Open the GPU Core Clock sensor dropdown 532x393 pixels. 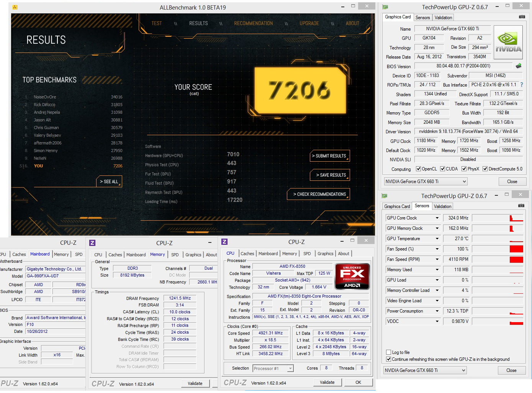click(437, 218)
